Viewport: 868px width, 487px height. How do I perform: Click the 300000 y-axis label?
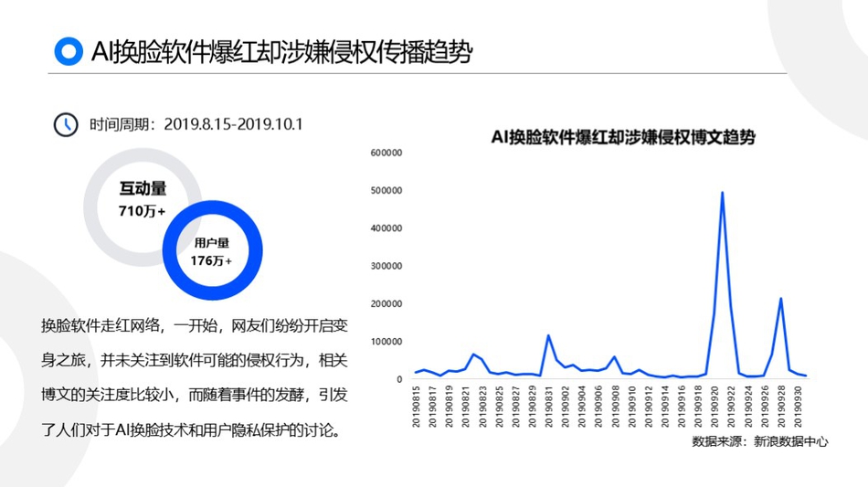pos(386,266)
